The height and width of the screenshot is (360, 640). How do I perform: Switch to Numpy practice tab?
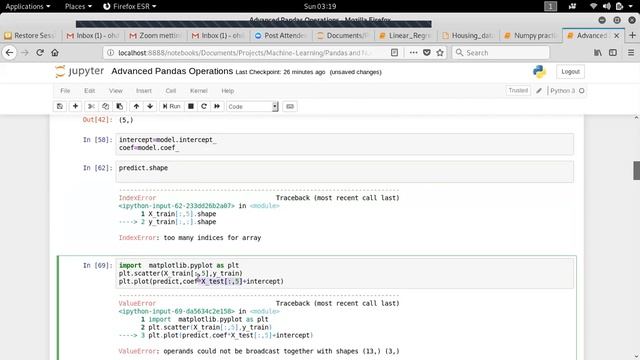pyautogui.click(x=530, y=36)
